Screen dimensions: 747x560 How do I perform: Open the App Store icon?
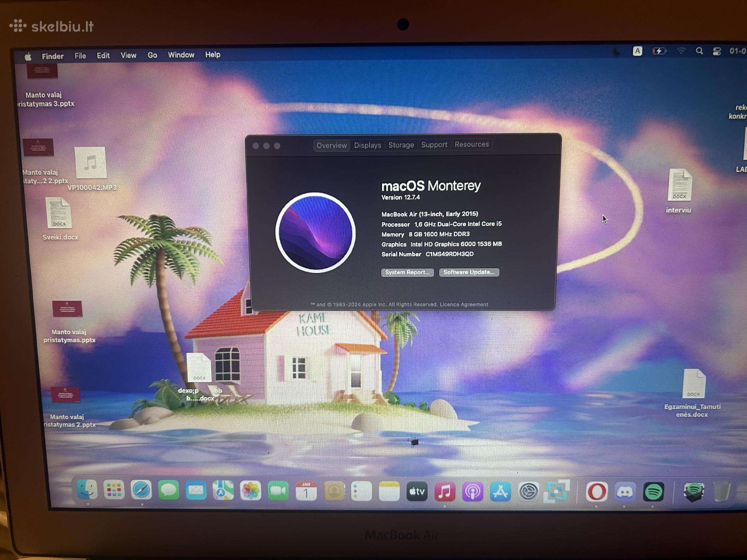(500, 492)
